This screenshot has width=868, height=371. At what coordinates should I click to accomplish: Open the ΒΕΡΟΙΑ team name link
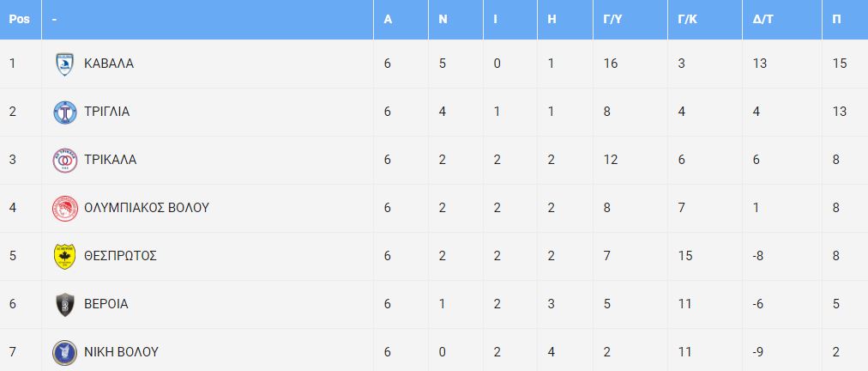click(x=106, y=305)
